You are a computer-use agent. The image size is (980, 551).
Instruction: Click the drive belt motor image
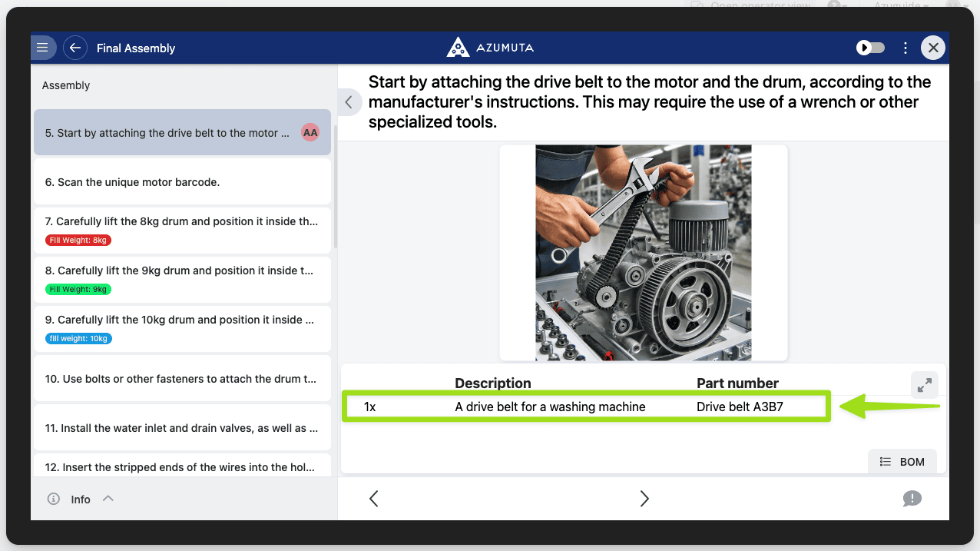pos(643,253)
